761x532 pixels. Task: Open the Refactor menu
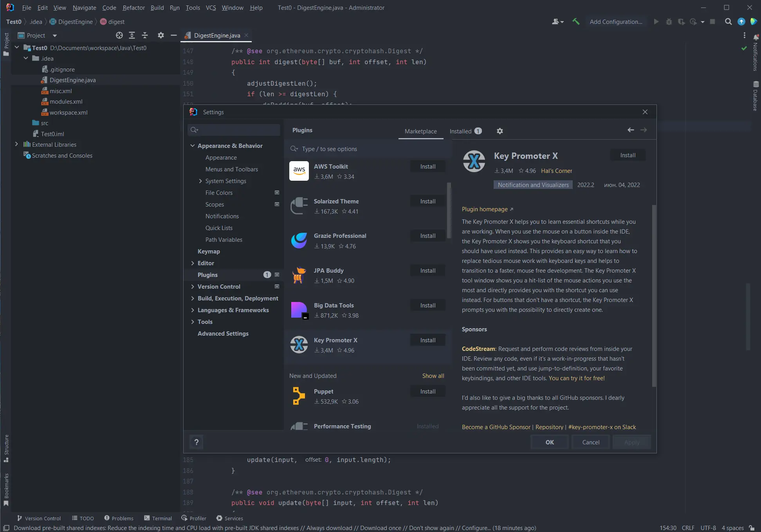133,7
